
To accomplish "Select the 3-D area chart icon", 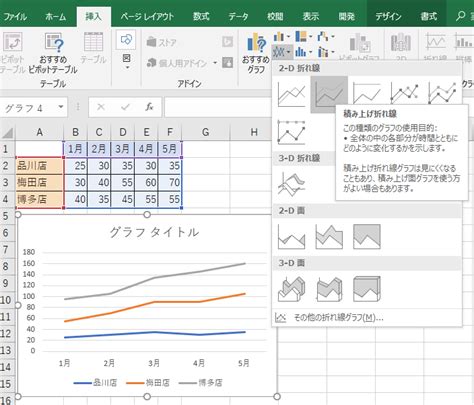I will pyautogui.click(x=292, y=289).
